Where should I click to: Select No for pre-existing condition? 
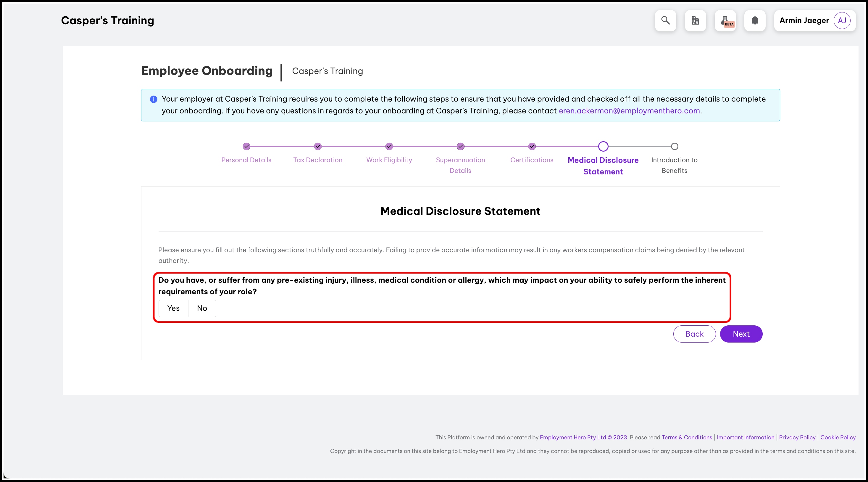[202, 308]
